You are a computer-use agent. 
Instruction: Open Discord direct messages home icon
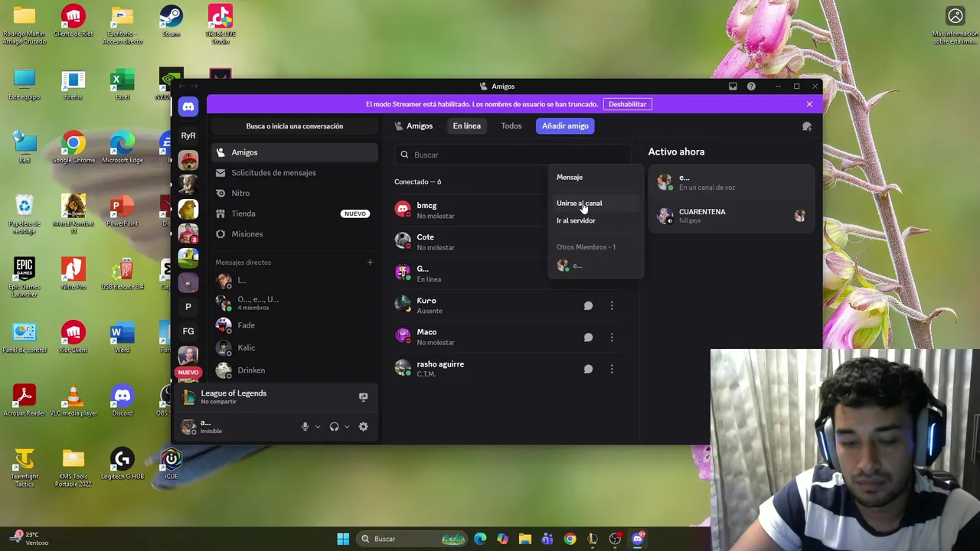(188, 107)
